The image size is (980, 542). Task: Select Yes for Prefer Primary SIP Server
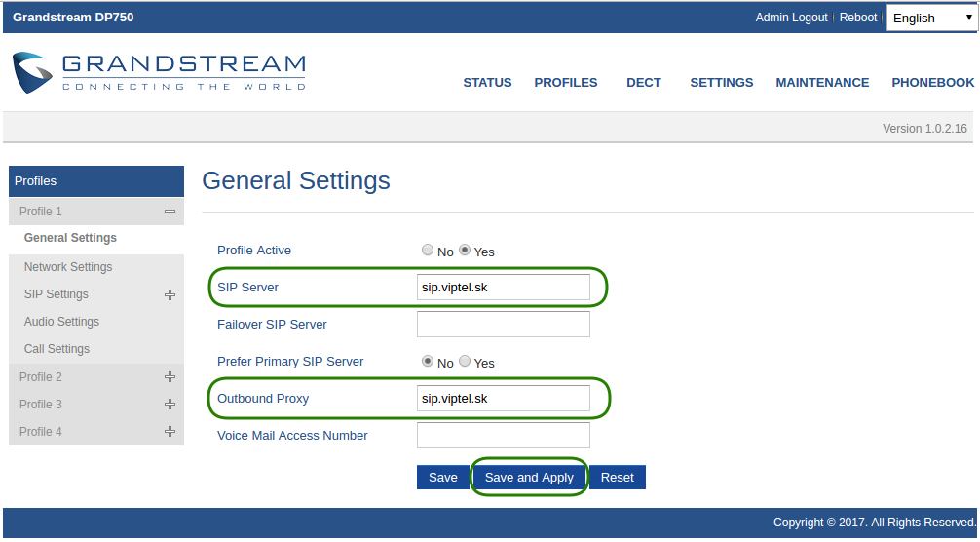click(465, 362)
